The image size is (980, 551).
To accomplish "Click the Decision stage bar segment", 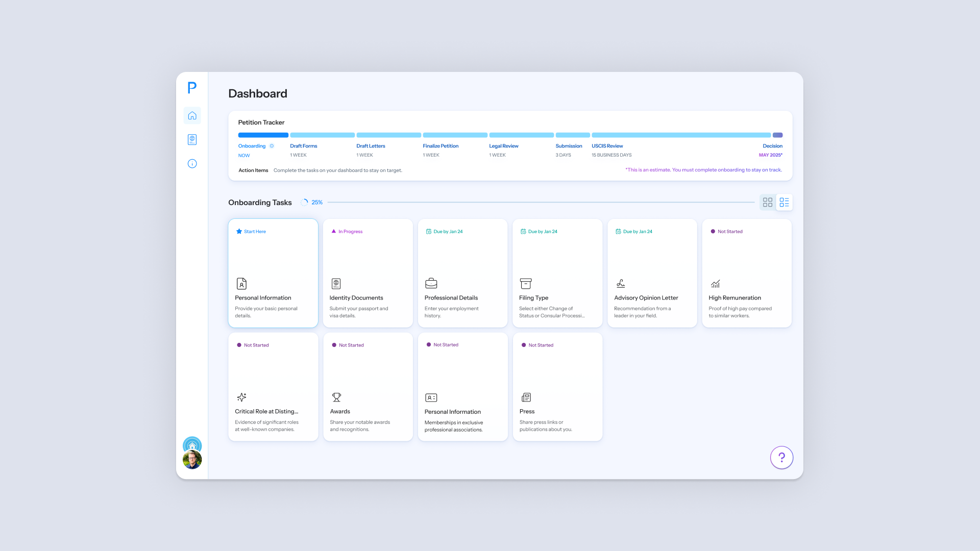I will (x=777, y=135).
